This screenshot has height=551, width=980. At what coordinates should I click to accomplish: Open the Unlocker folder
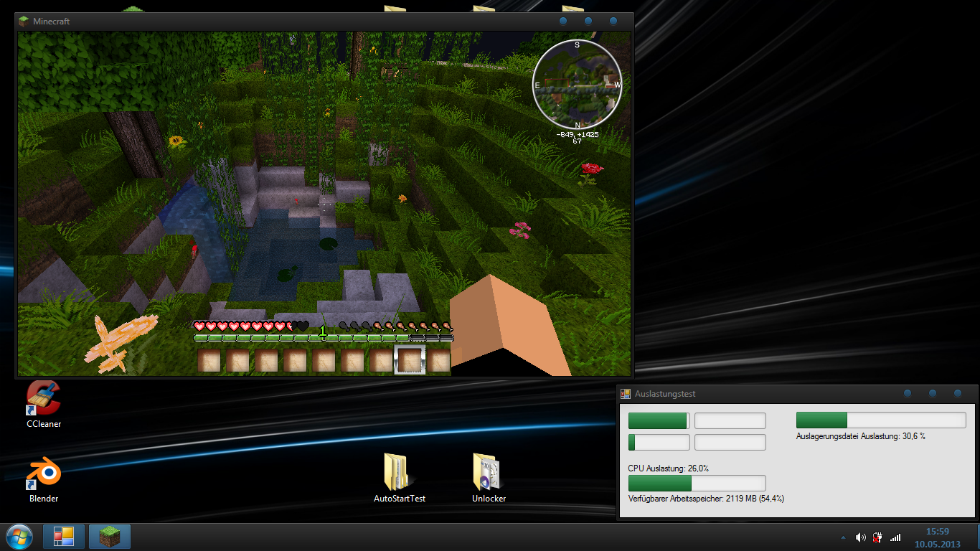488,472
